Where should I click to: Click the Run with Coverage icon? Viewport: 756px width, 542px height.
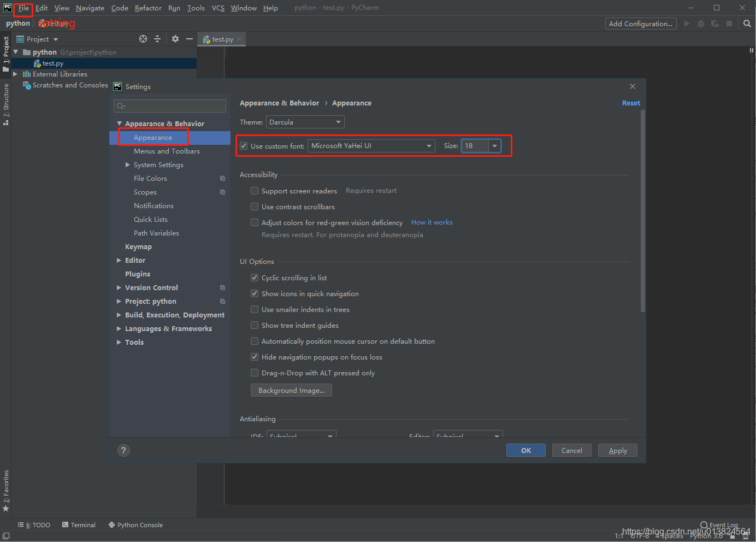pos(715,23)
